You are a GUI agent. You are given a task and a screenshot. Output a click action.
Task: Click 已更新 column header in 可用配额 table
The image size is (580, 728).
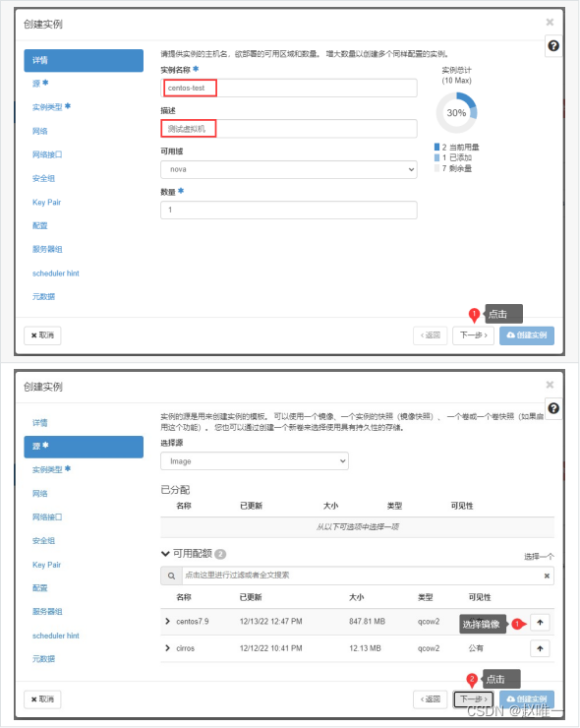[x=251, y=597]
